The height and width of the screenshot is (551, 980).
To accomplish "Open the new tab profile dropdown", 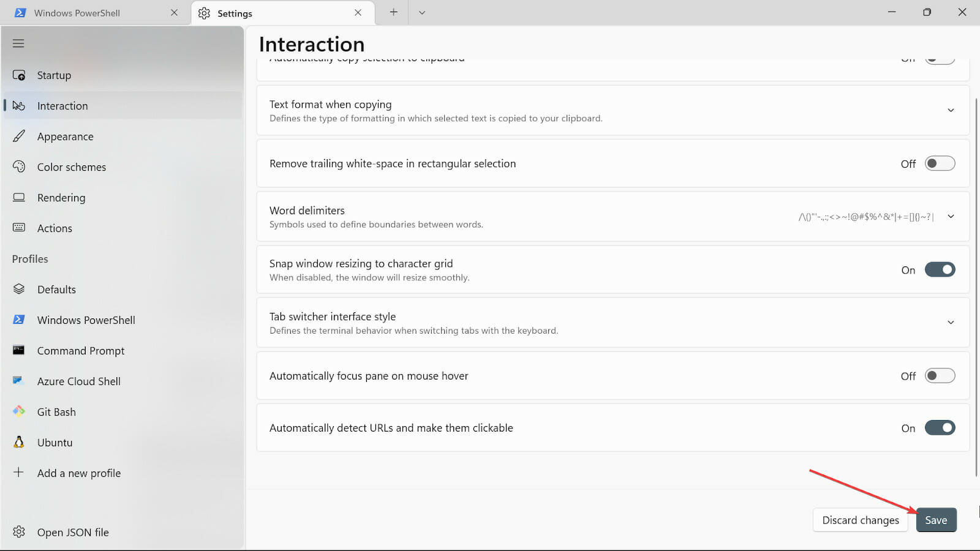I will click(x=422, y=12).
